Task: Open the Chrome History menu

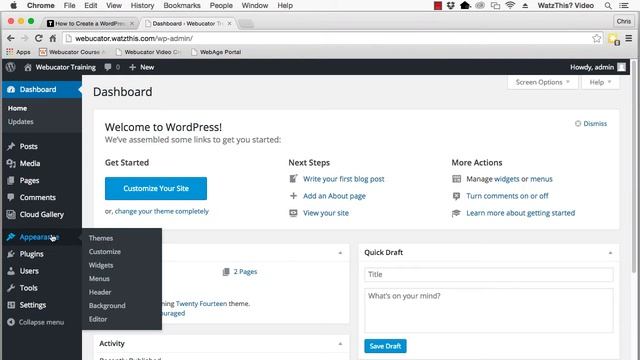Action: [142, 6]
